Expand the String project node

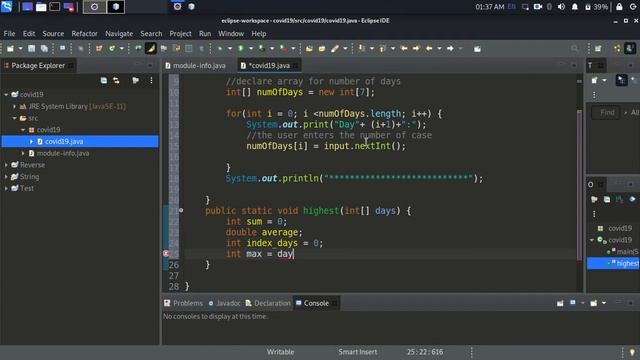[6, 177]
